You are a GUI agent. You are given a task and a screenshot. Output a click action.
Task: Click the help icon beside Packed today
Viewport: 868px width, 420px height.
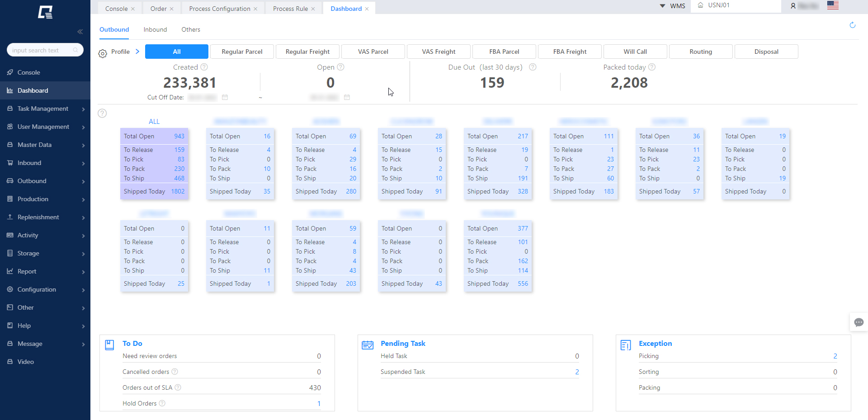click(x=652, y=67)
